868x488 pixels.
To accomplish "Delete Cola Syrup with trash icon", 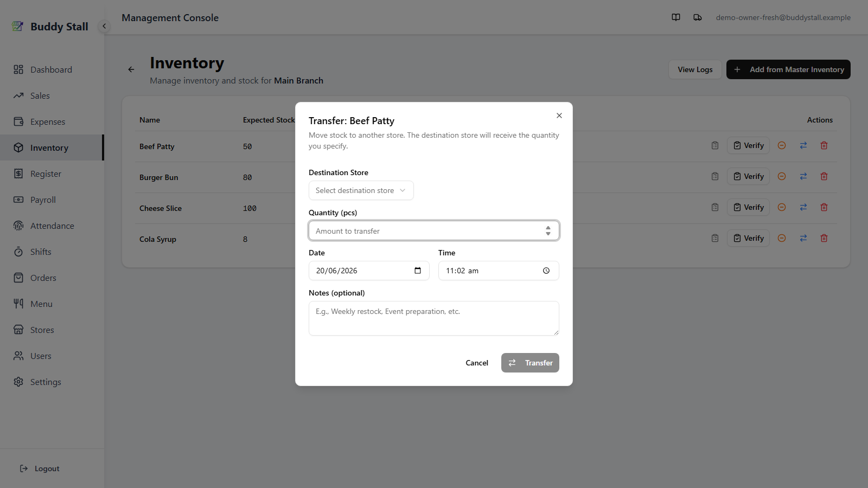I will [x=824, y=238].
